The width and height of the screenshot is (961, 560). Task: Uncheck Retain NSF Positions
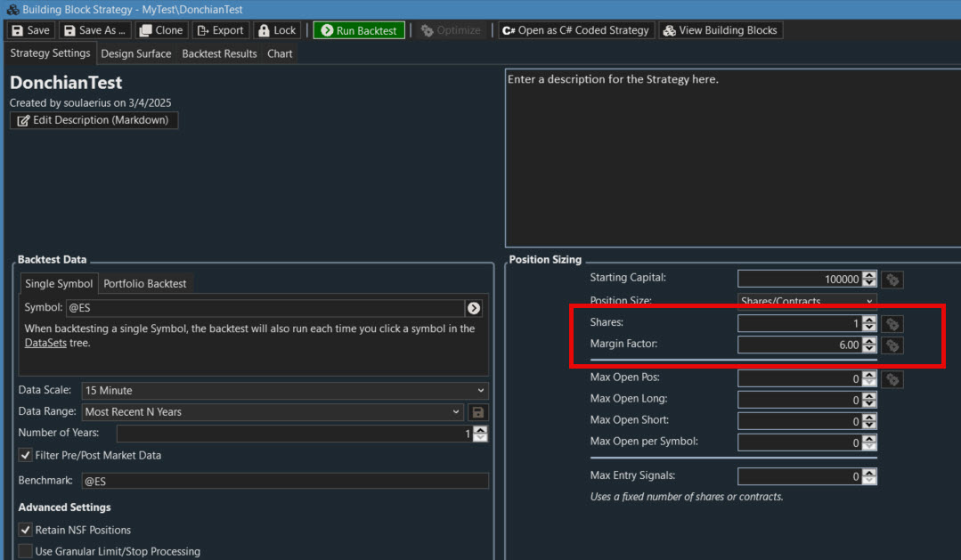26,530
